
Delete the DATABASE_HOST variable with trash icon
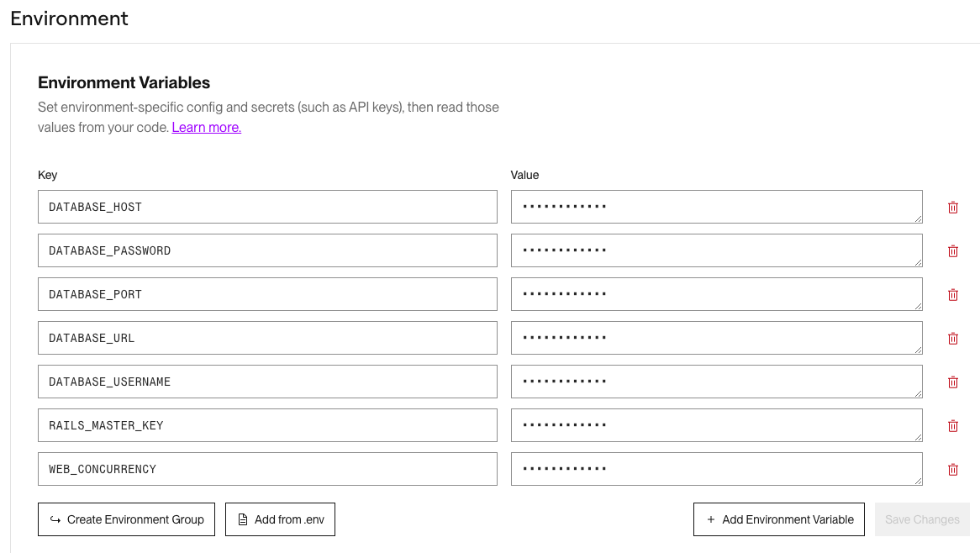[x=953, y=208]
